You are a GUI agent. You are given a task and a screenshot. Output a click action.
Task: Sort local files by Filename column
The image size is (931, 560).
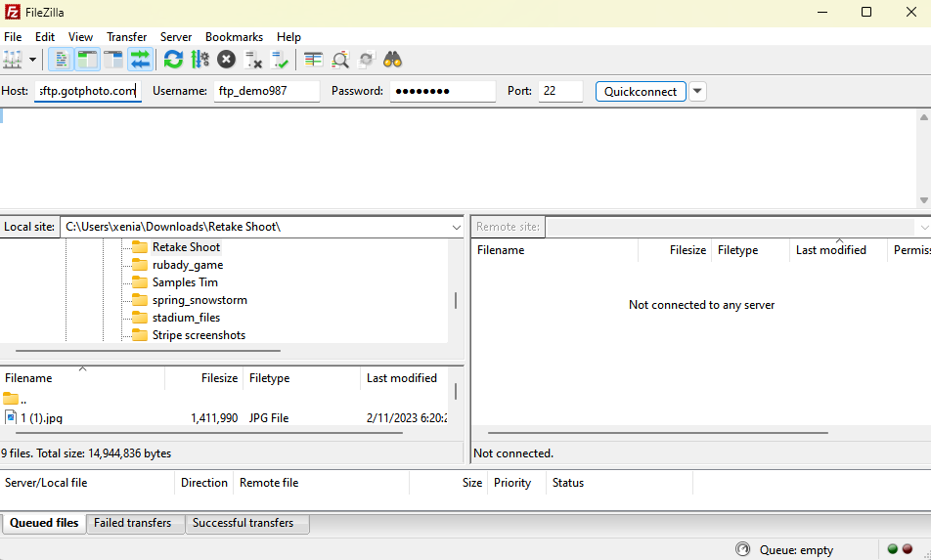click(x=82, y=378)
